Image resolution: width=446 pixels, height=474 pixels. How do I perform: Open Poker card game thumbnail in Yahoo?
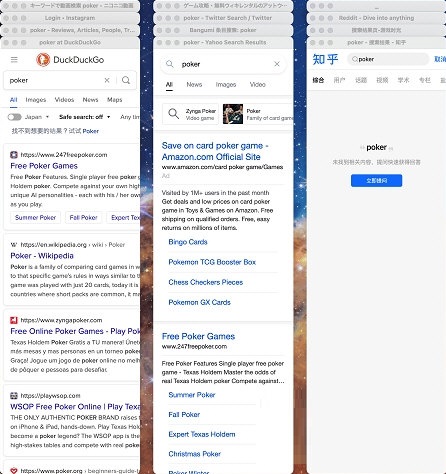click(233, 114)
